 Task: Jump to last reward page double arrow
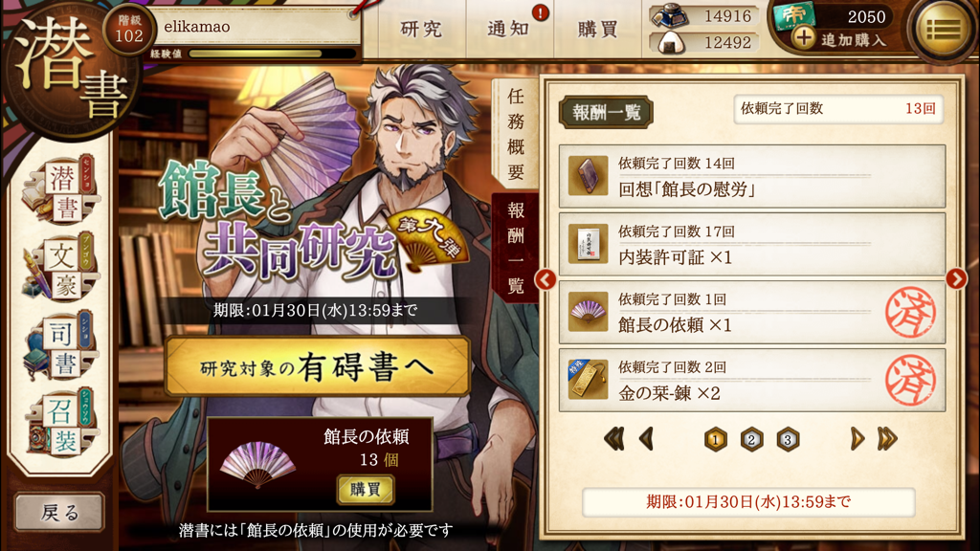point(887,439)
